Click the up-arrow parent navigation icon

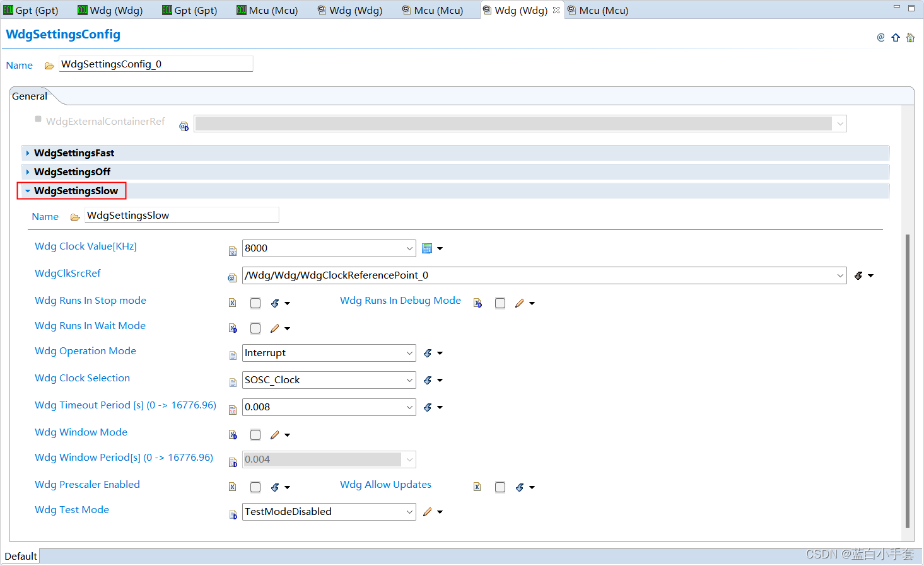coord(896,38)
